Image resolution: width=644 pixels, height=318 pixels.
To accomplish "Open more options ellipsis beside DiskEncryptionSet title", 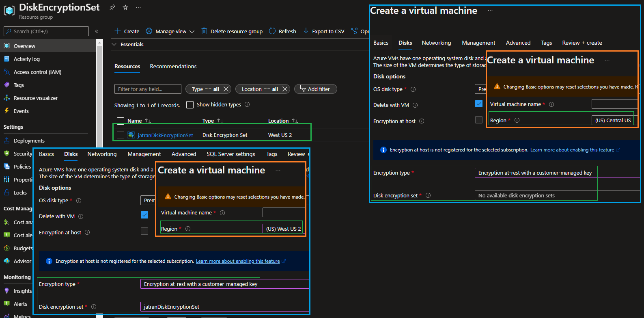I will coord(138,7).
